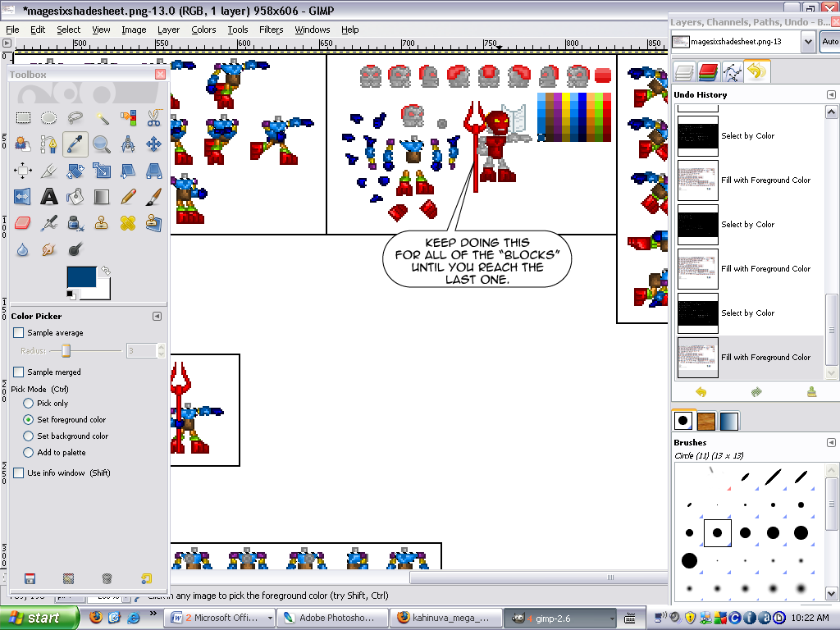Open Adobe Photoshop taskbar button
840x630 pixels.
click(x=333, y=619)
